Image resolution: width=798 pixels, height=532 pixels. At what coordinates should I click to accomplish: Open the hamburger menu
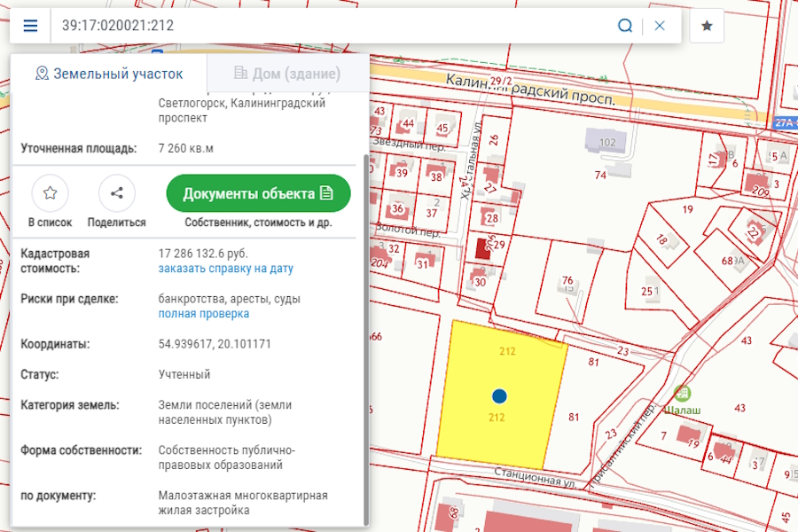30,25
